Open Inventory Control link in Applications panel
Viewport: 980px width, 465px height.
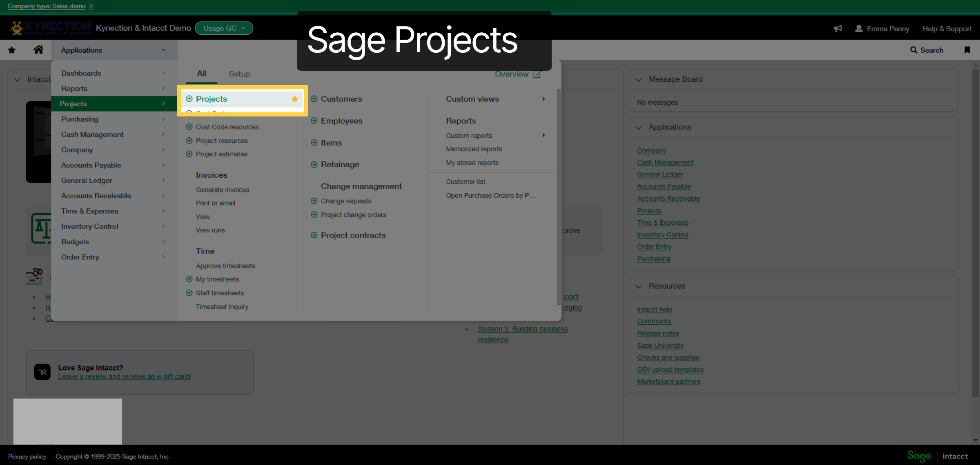662,235
